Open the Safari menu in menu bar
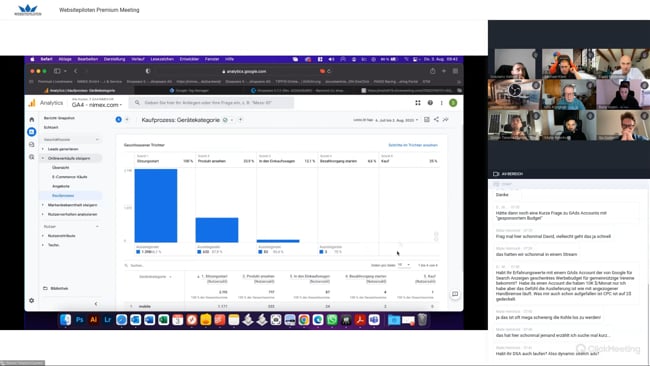 pyautogui.click(x=46, y=59)
